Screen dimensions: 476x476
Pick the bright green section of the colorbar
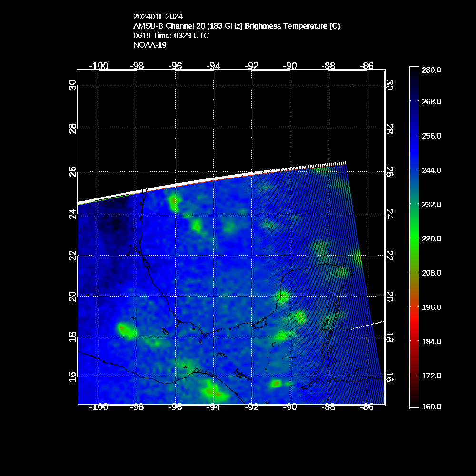(414, 238)
